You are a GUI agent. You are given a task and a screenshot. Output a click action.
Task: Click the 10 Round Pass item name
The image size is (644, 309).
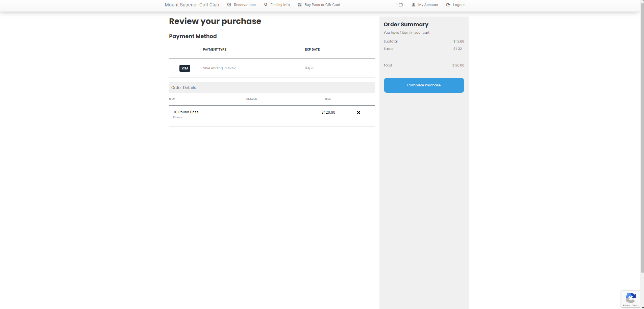(185, 112)
